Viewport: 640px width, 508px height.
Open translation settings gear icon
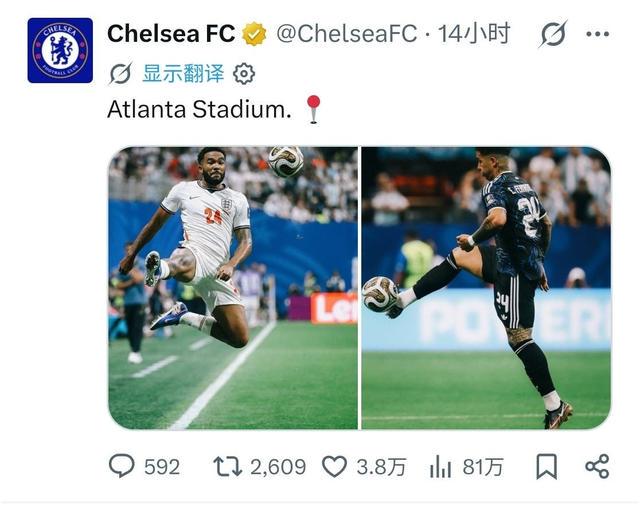(x=244, y=74)
